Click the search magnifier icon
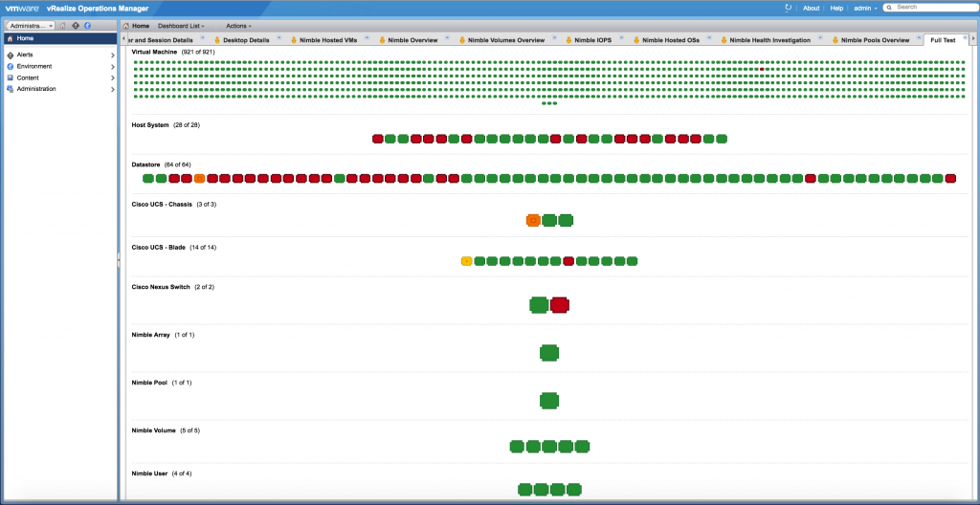Image resolution: width=980 pixels, height=505 pixels. 889,8
